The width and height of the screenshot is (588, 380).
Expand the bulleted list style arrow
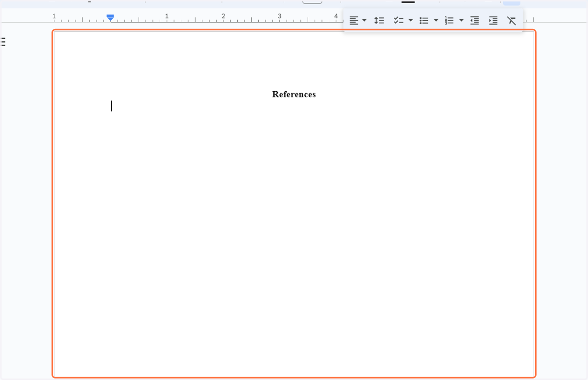click(x=436, y=21)
